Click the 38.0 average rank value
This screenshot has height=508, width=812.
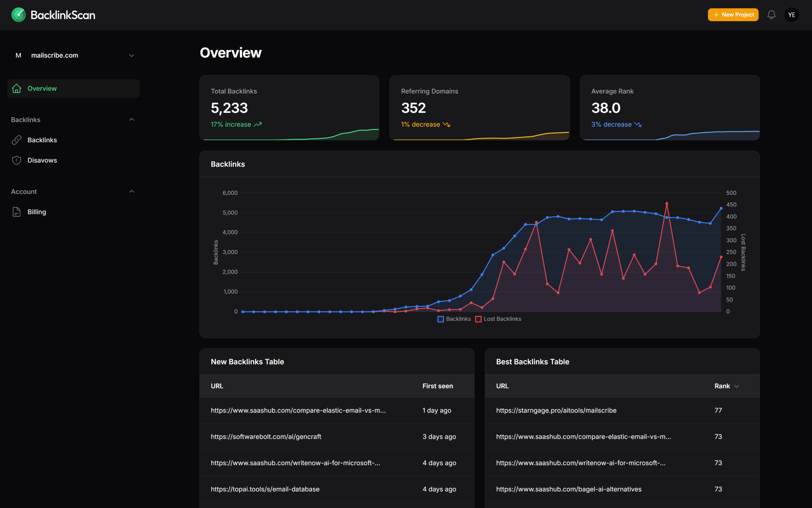pos(606,108)
